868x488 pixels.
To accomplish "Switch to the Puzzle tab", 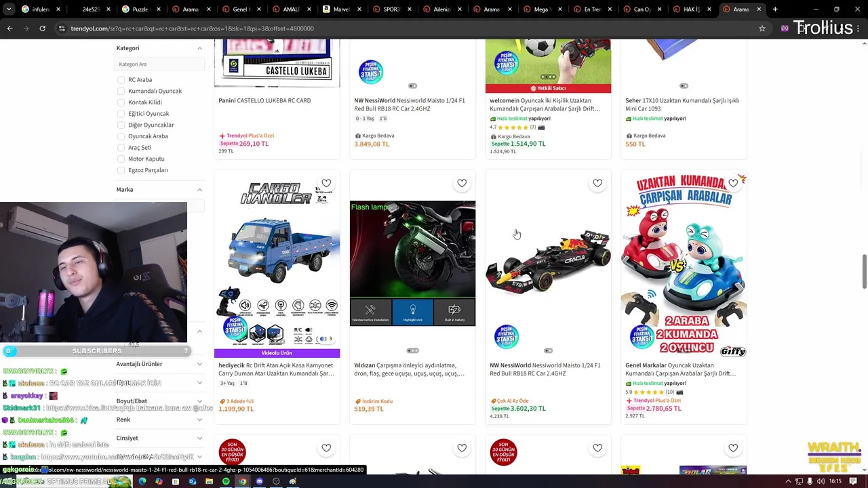I will [x=140, y=9].
